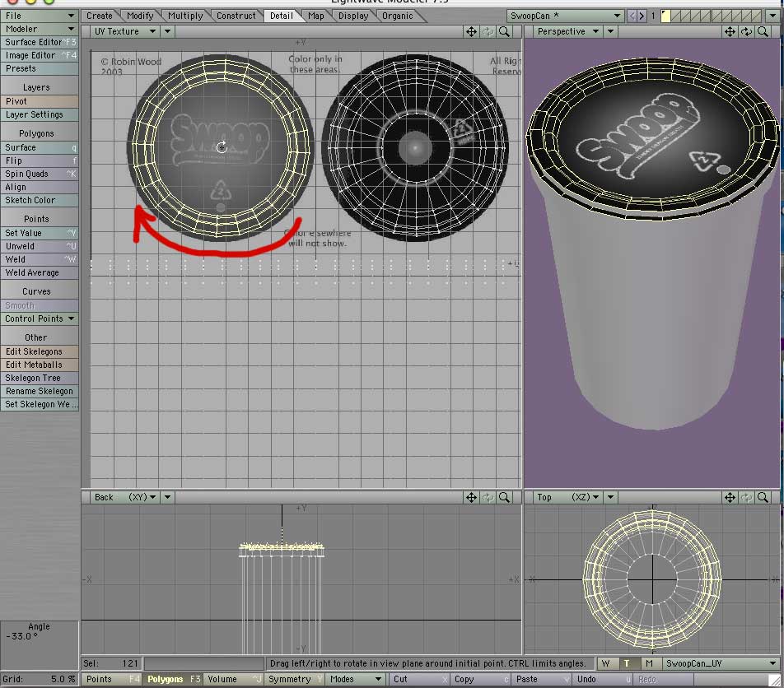This screenshot has width=784, height=688.
Task: Expand the Control Points dropdown
Action: coord(40,318)
